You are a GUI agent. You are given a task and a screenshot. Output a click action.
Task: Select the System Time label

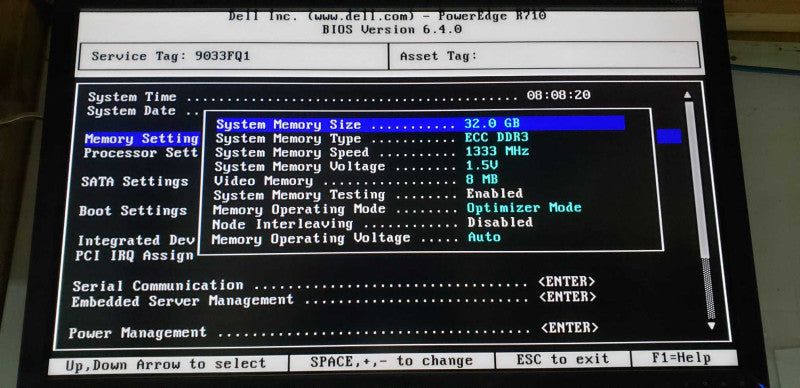(132, 97)
